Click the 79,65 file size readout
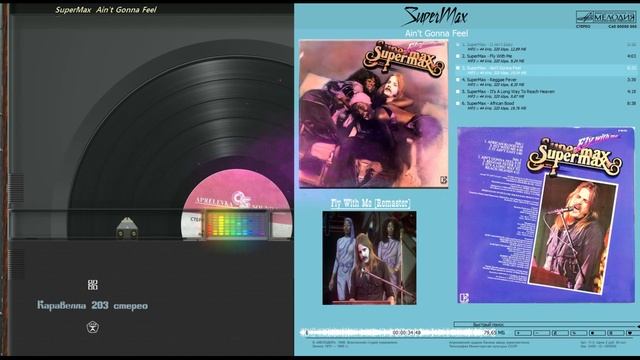This screenshot has width=640, height=360. point(490,333)
